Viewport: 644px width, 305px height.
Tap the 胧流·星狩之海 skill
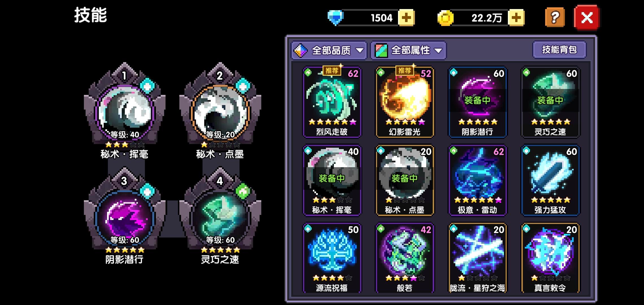[x=477, y=258]
